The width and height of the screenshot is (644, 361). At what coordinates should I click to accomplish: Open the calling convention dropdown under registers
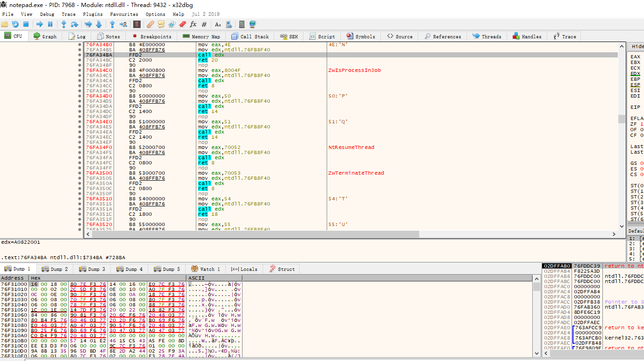(x=636, y=231)
